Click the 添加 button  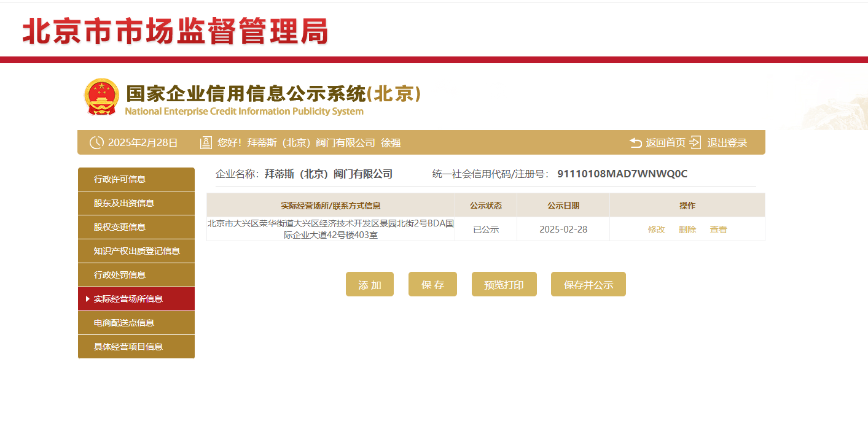370,284
